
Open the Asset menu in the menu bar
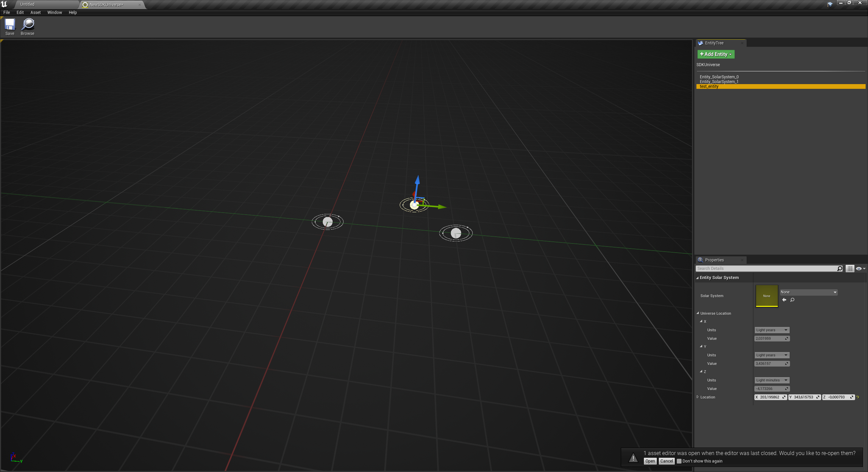[x=36, y=12]
